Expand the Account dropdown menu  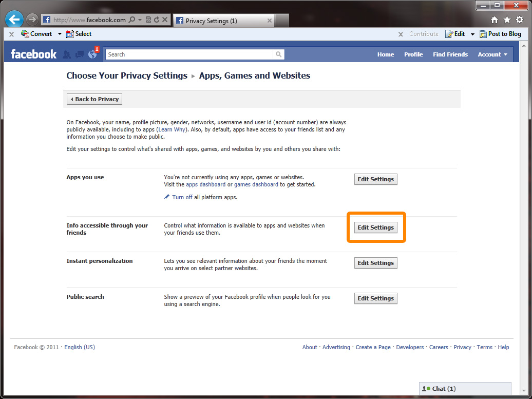click(492, 54)
